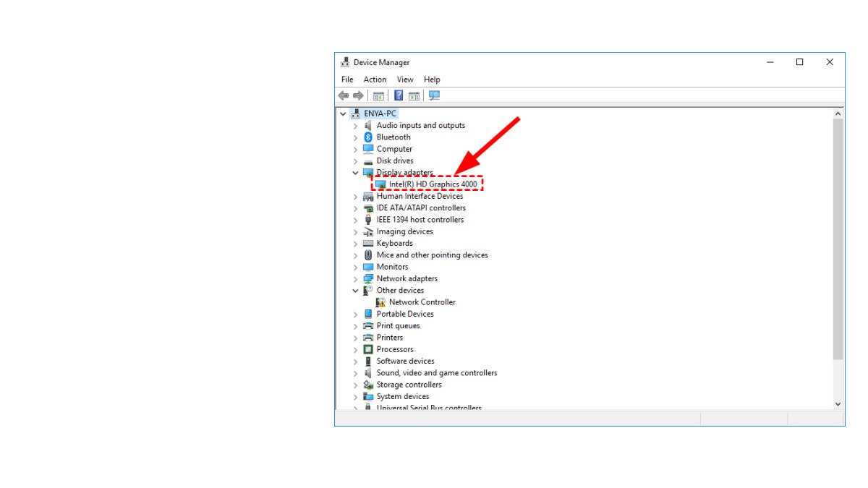Click the Keyboards category icon
868x488 pixels.
pos(367,243)
